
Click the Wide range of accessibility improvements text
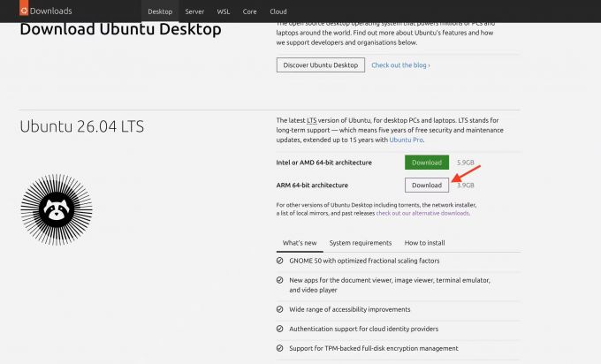[350, 309]
